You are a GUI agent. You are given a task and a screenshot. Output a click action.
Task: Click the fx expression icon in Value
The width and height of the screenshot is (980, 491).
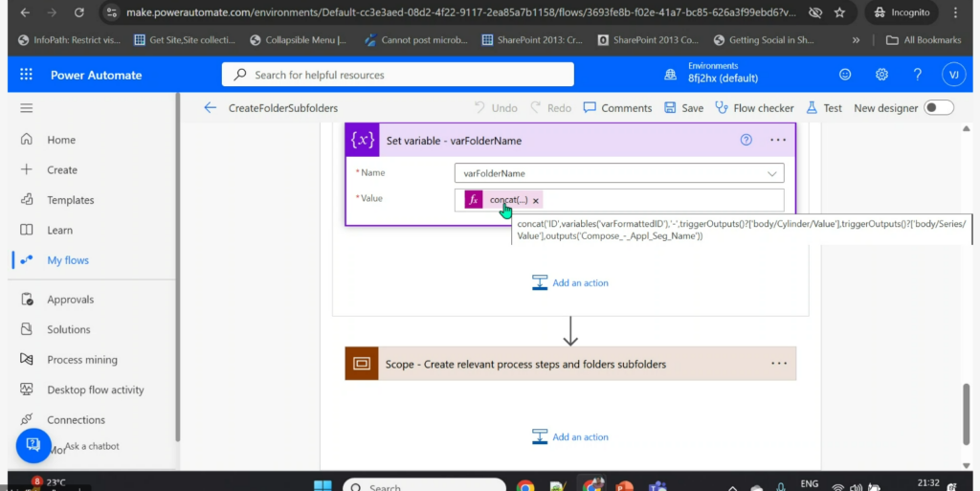click(x=474, y=200)
